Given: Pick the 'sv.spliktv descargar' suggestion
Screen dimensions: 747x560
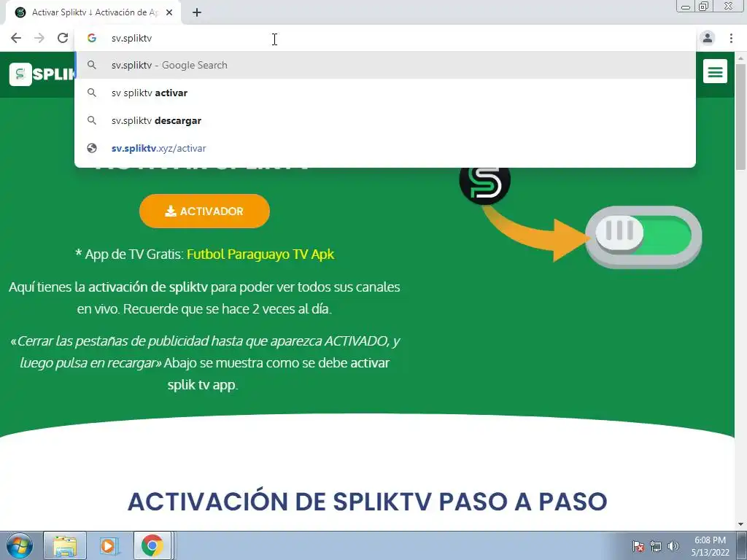Looking at the screenshot, I should coord(385,120).
